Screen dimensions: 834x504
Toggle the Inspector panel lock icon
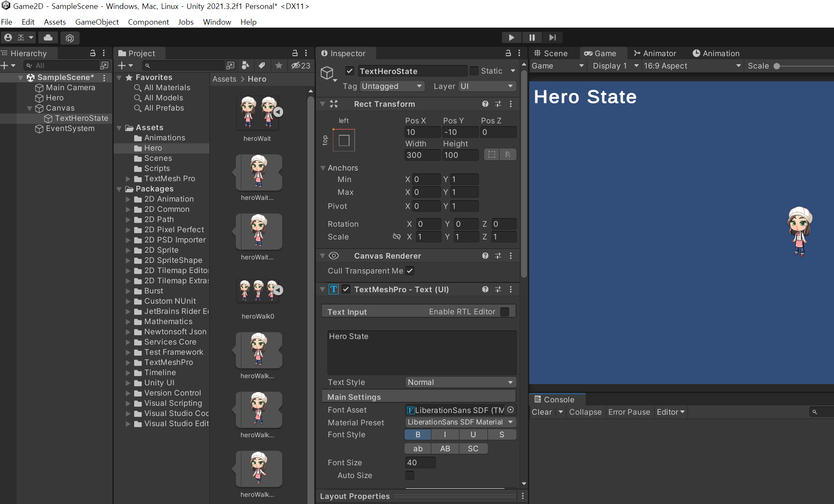tap(508, 53)
